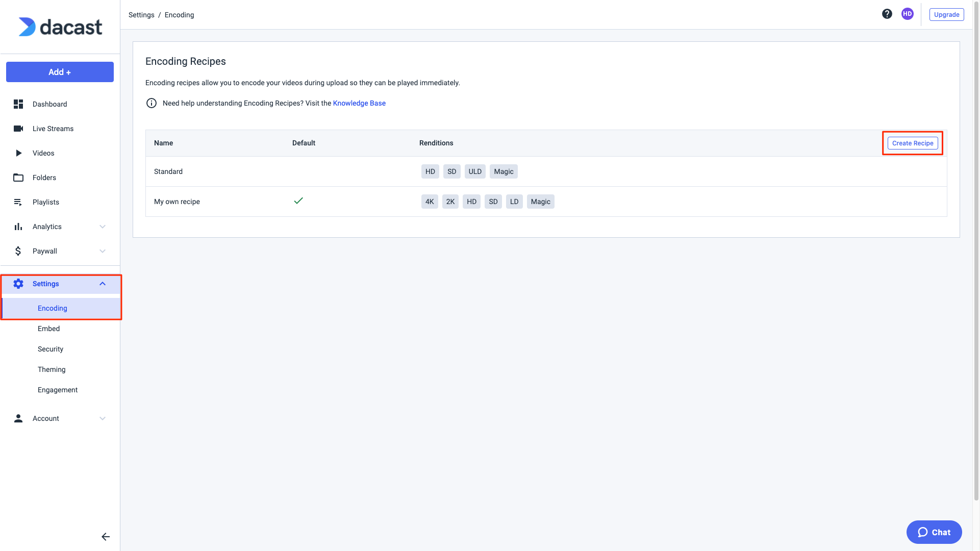Click the Dashboard icon in sidebar
Viewport: 980px width, 551px height.
coord(19,104)
